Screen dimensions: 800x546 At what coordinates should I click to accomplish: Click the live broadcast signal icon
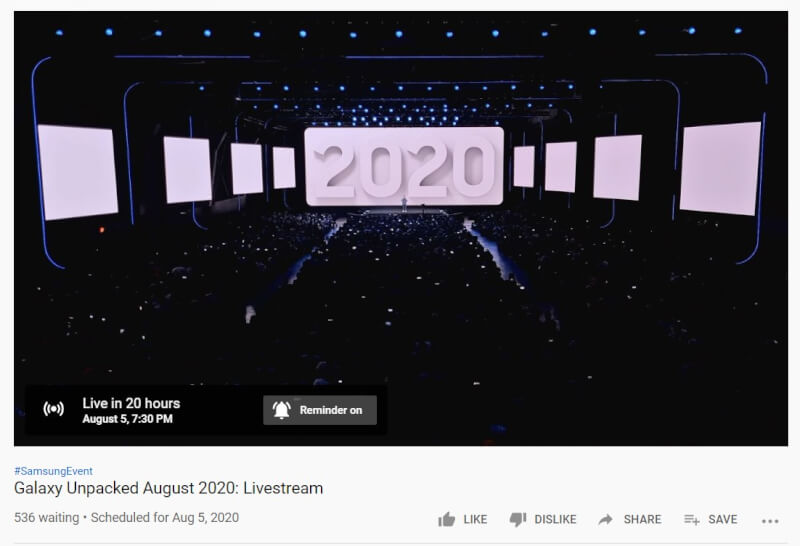(x=54, y=409)
